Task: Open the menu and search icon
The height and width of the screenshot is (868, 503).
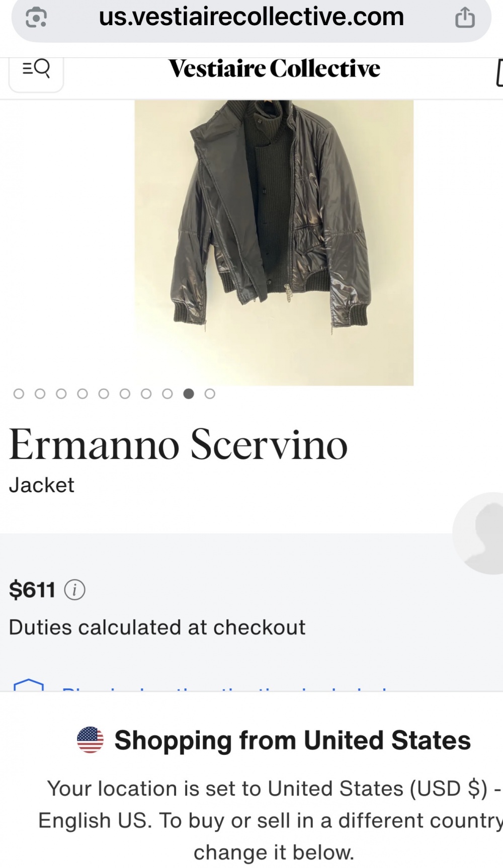Action: 36,68
